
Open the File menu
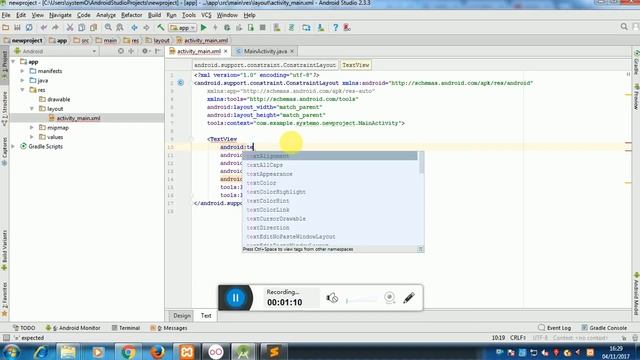[6, 15]
